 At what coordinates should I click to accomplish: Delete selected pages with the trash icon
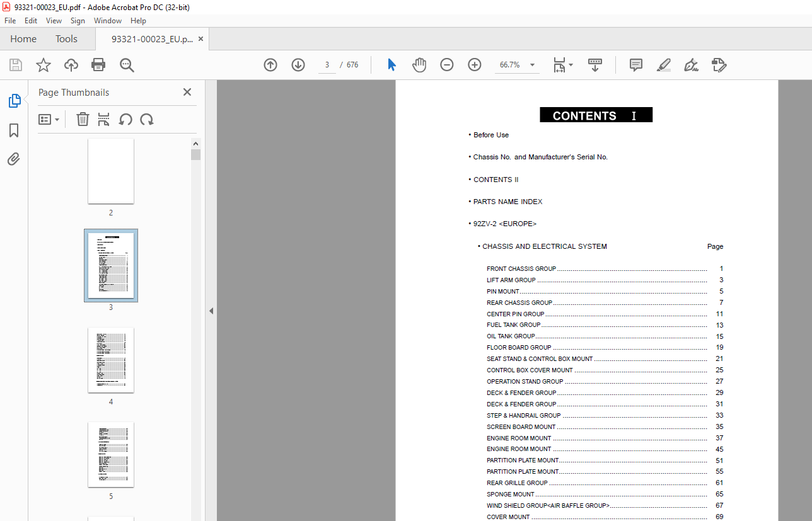point(83,119)
